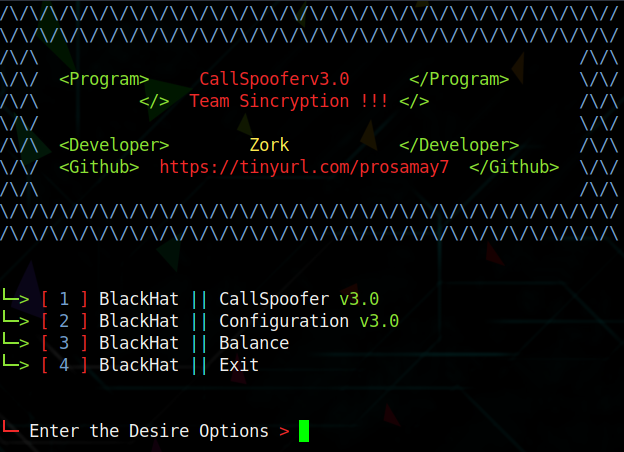Click the green v3.0 after CallSpoofer
This screenshot has width=624, height=452.
coord(359,299)
